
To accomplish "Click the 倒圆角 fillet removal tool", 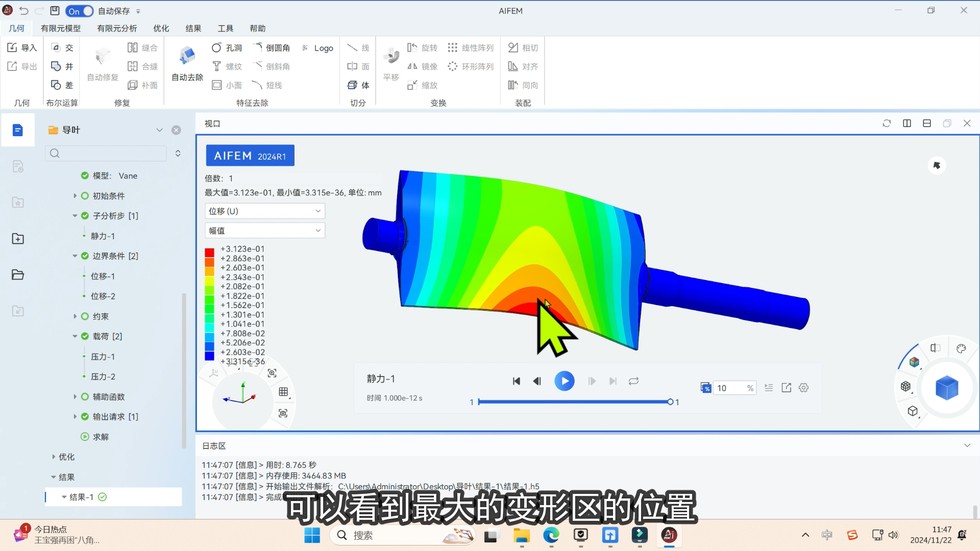I will pyautogui.click(x=258, y=47).
